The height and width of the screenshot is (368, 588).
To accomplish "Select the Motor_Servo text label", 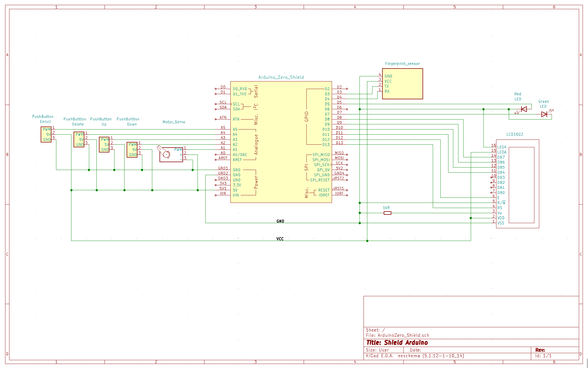I will 174,122.
